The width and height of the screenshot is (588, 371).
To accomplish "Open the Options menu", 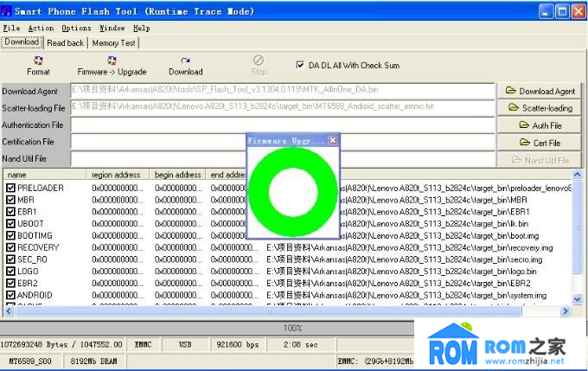I will (76, 28).
